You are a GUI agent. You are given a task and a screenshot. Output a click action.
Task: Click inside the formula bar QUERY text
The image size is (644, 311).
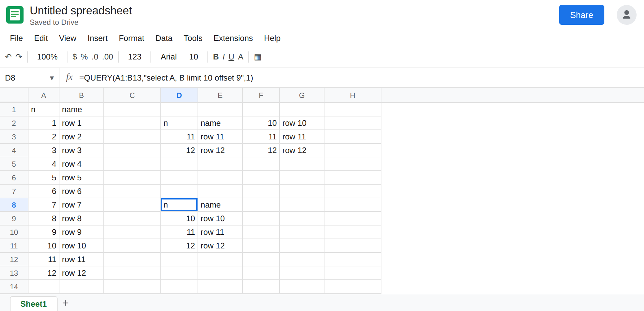pyautogui.click(x=166, y=78)
